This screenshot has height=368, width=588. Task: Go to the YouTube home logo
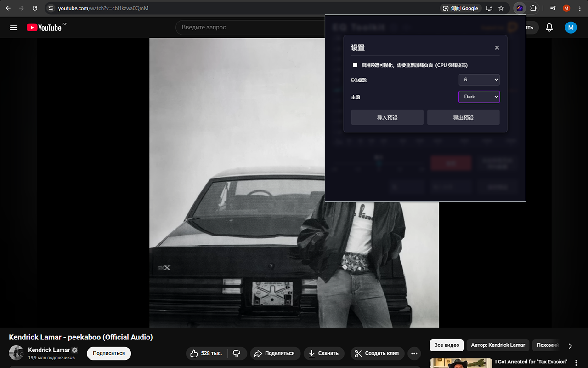pos(44,28)
